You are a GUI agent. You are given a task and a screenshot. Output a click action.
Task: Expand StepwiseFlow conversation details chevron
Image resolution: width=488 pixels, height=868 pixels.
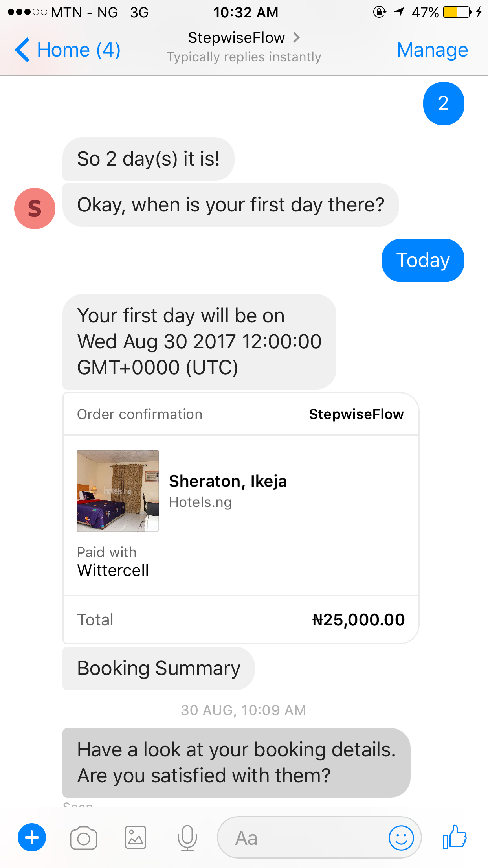click(x=297, y=38)
